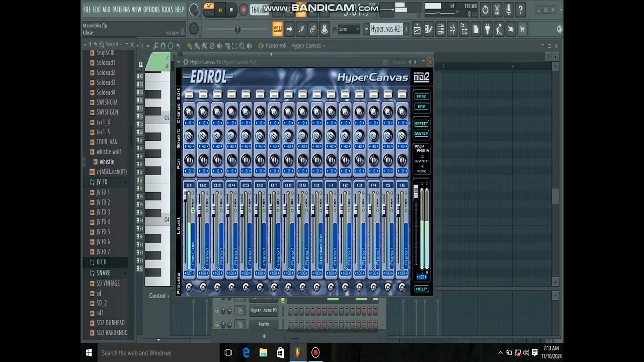Increase part 01 level value arrow
The height and width of the screenshot is (362, 644).
[194, 274]
